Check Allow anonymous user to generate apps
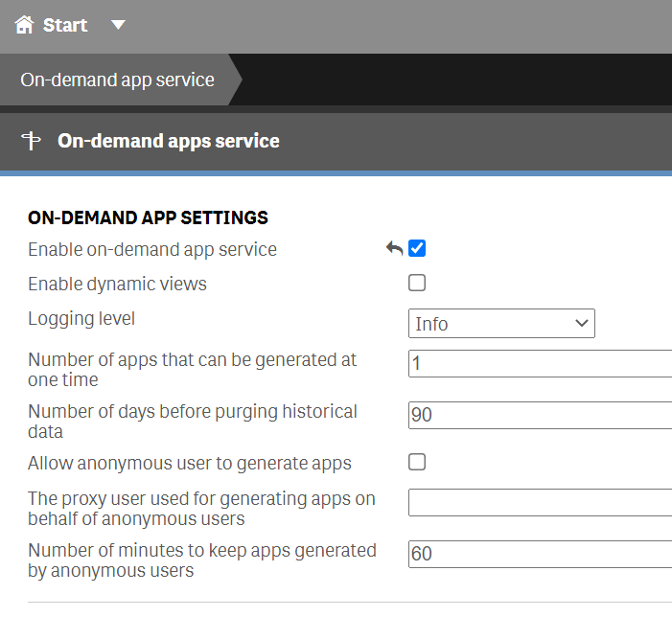Image resolution: width=672 pixels, height=617 pixels. [417, 462]
